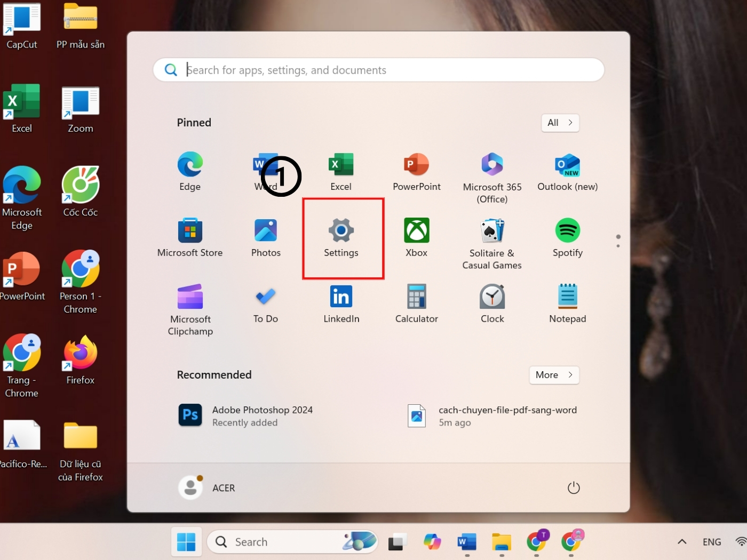Launch PowerPoint from pinned apps

click(417, 172)
